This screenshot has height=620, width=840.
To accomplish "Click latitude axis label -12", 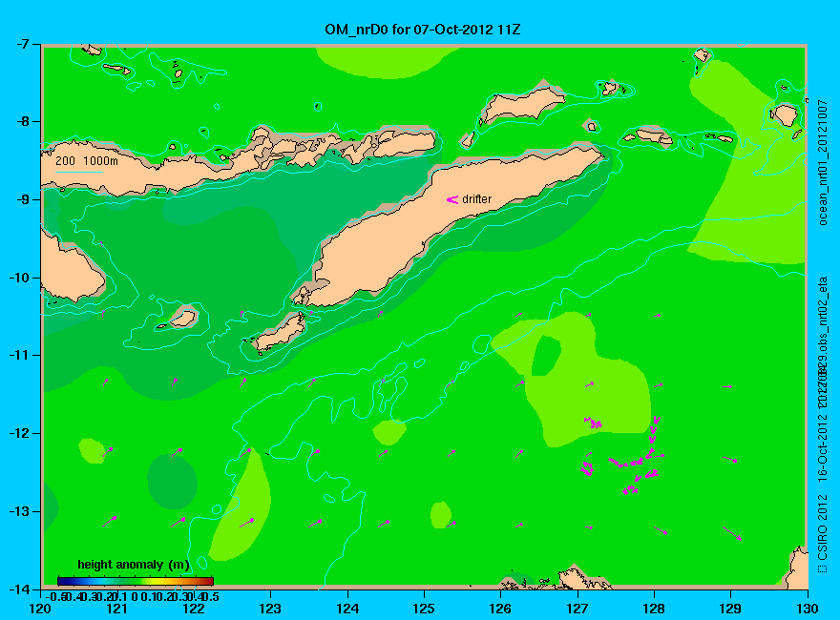I will point(19,433).
